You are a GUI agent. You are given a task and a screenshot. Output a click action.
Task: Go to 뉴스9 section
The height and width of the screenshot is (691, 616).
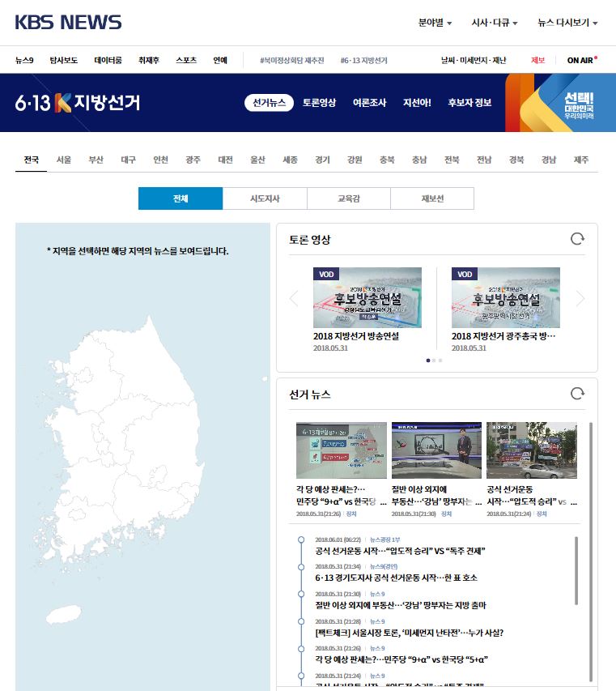click(24, 60)
